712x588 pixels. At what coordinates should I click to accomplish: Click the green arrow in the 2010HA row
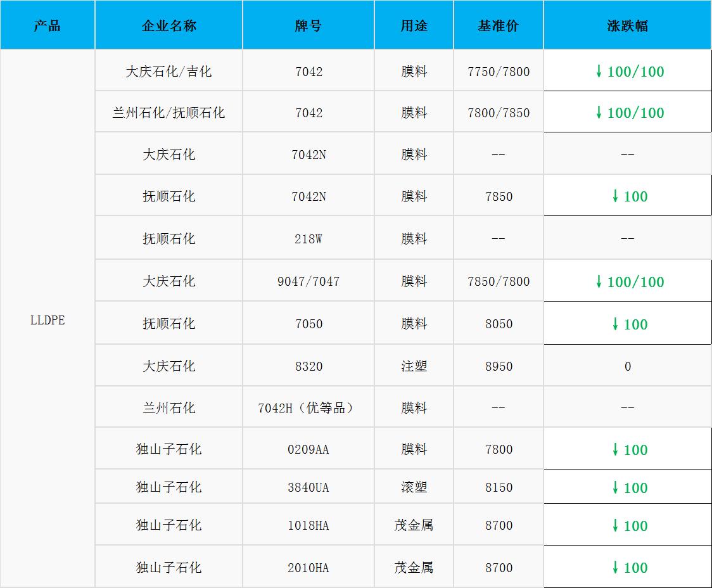tap(614, 568)
